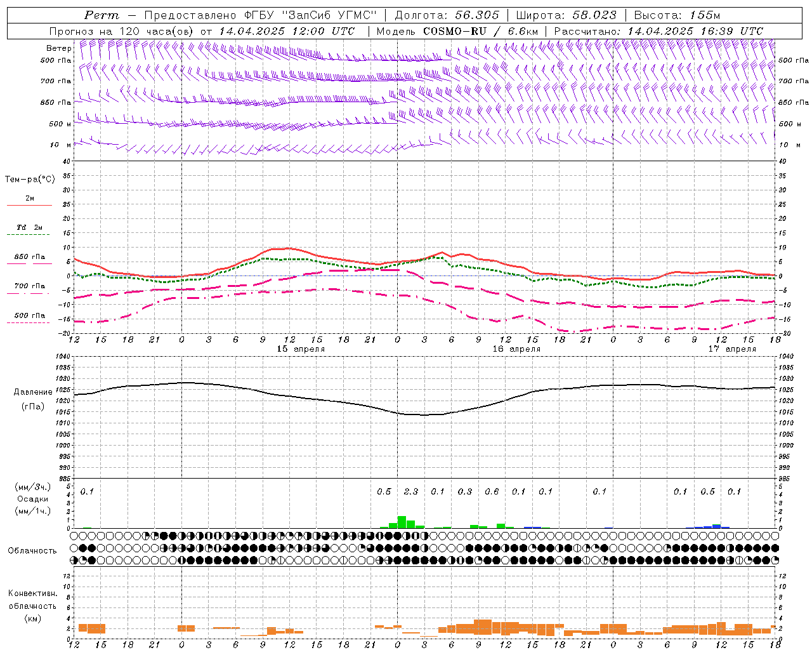Screen dimensions: 812x650
Task: Click the model name "COSMO-RU / 6.6км"
Action: coord(481,31)
